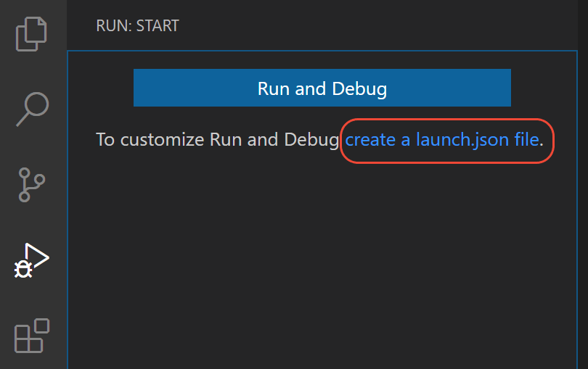Click the blue Run and Debug button
The image size is (588, 369).
322,88
